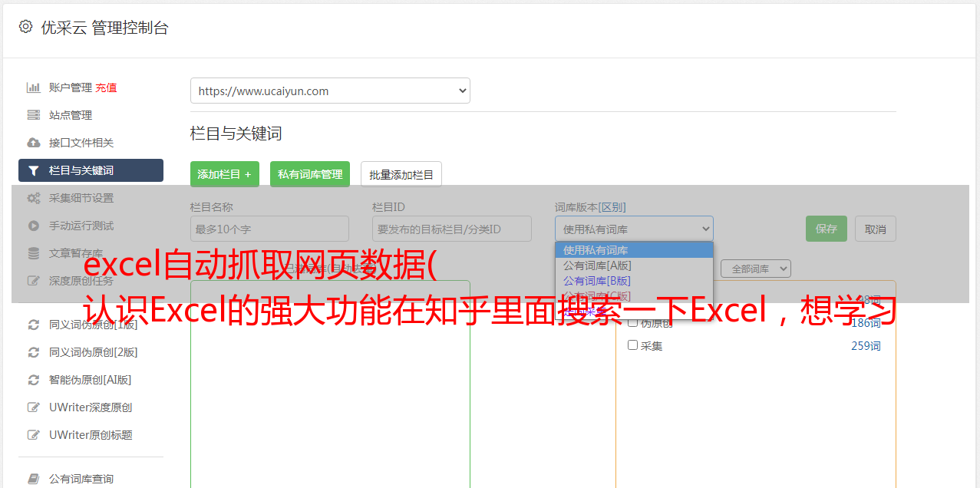Click the 栏目与关键词 page heading
The width and height of the screenshot is (980, 488).
[x=236, y=134]
